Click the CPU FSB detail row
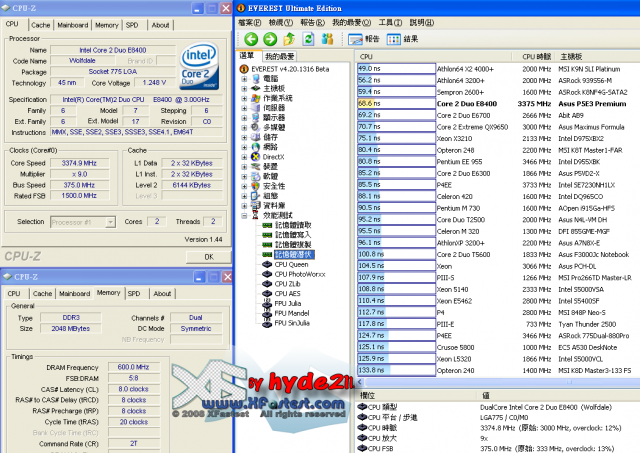The width and height of the screenshot is (640, 453). pos(498,448)
